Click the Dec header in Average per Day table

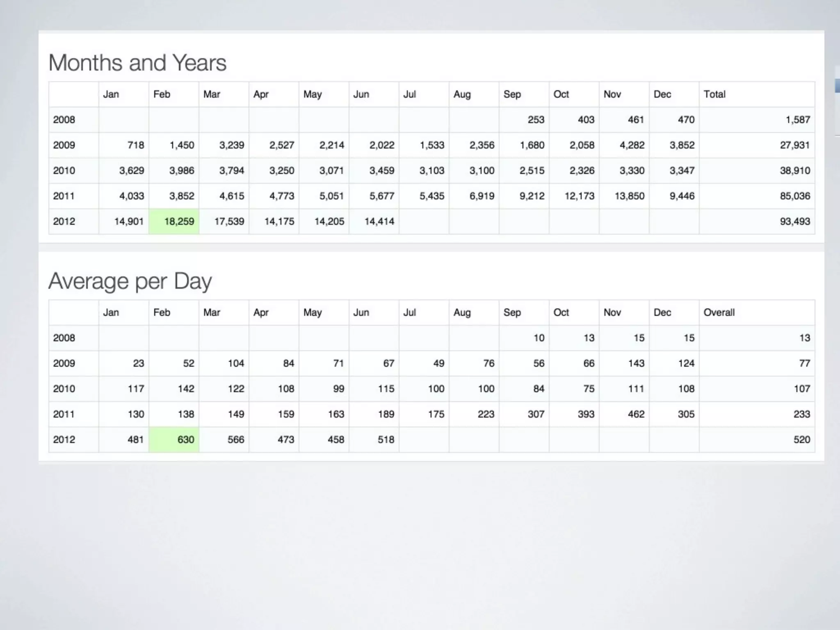pyautogui.click(x=662, y=313)
